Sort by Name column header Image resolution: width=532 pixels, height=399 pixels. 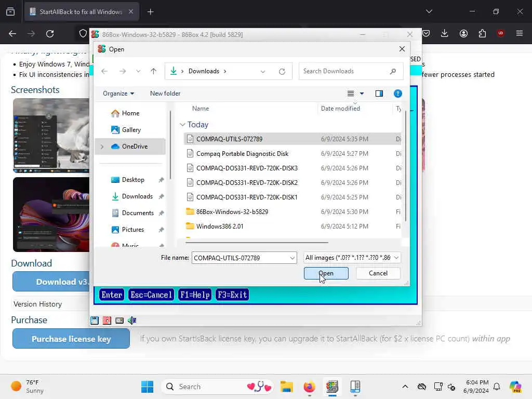click(201, 109)
